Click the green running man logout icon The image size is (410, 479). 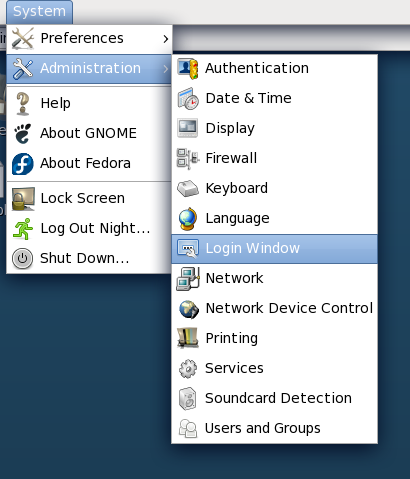click(x=23, y=229)
